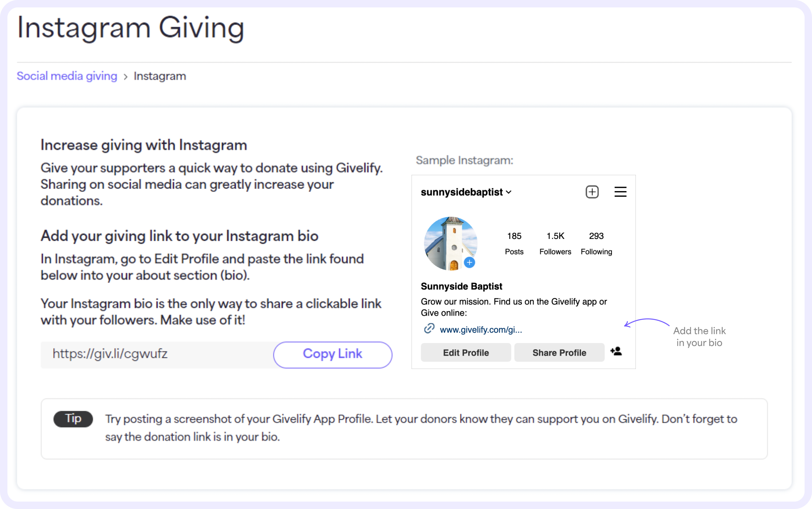812x509 pixels.
Task: Click the following count on sample profile
Action: pos(596,243)
